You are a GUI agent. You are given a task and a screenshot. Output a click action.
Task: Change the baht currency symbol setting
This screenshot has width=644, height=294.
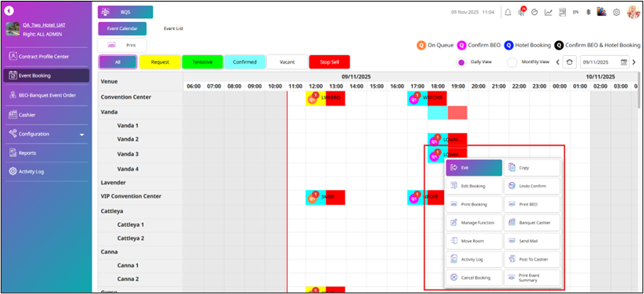(589, 13)
